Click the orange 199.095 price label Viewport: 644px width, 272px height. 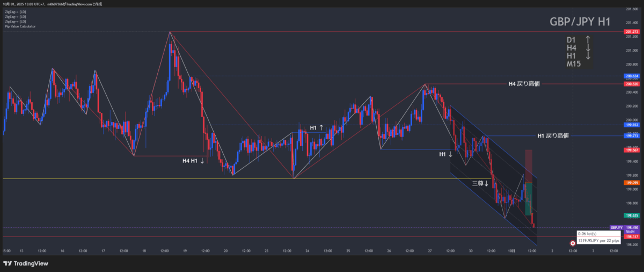tap(632, 183)
